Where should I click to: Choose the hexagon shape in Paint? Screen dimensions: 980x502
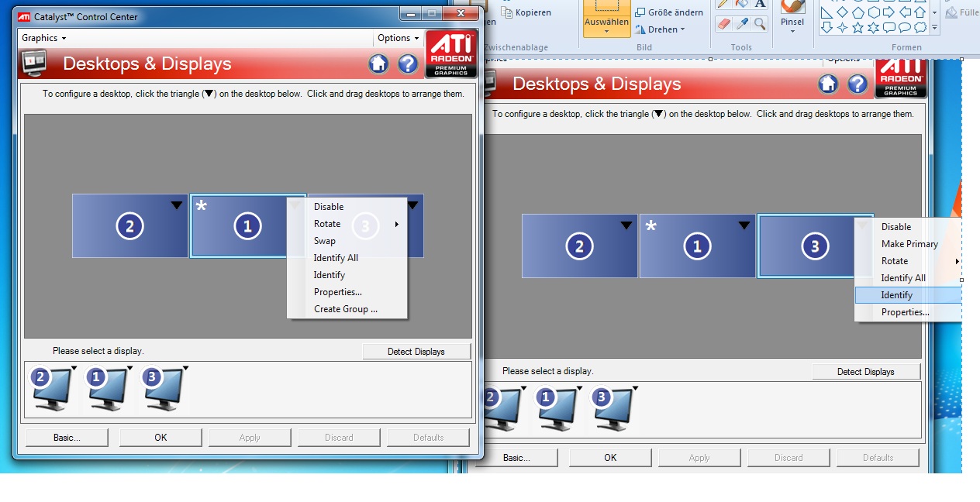(874, 12)
